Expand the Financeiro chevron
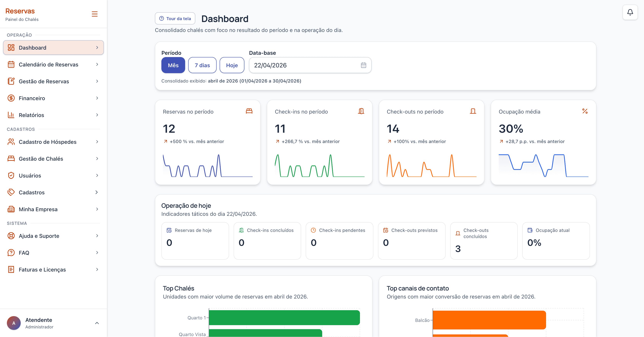 pyautogui.click(x=97, y=98)
